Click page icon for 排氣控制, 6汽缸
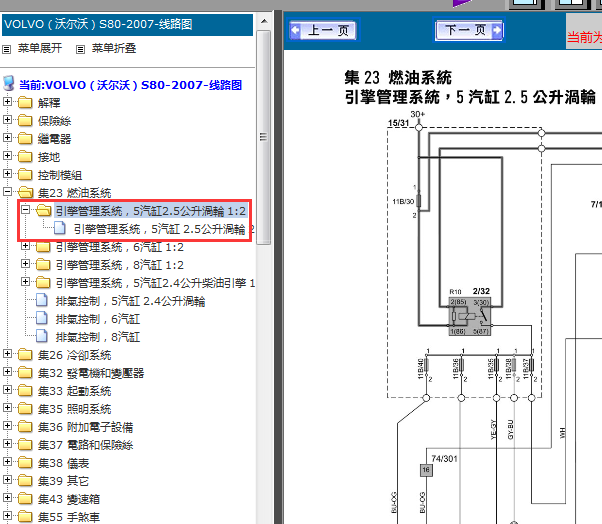Screen dimensions: 602x524 [x=41, y=318]
